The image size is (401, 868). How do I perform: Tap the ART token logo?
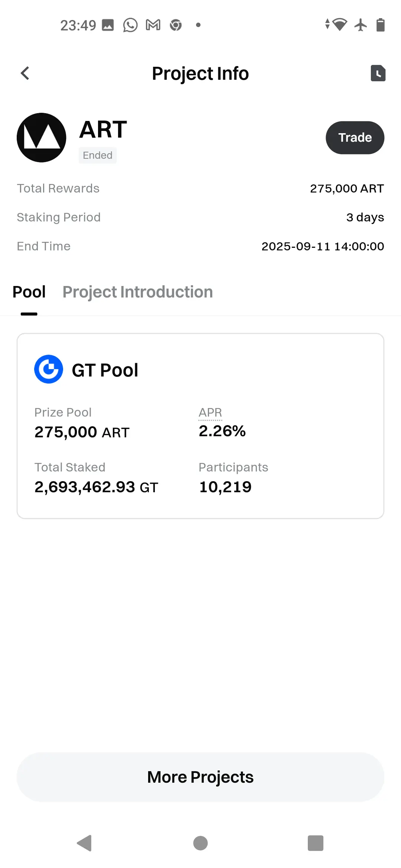[x=42, y=138]
